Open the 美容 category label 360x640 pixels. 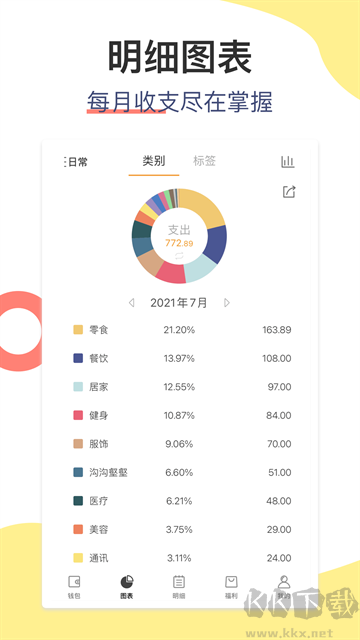(x=99, y=529)
